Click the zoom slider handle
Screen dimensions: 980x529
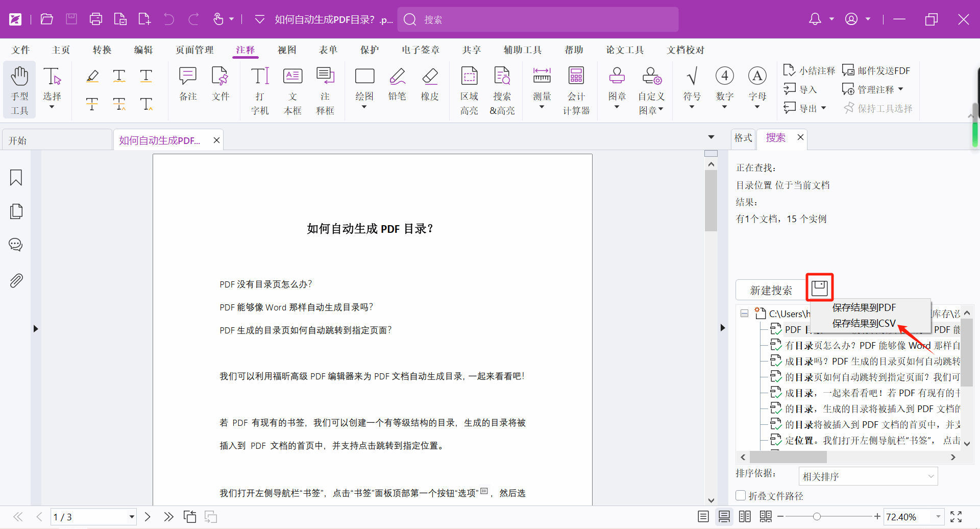817,517
